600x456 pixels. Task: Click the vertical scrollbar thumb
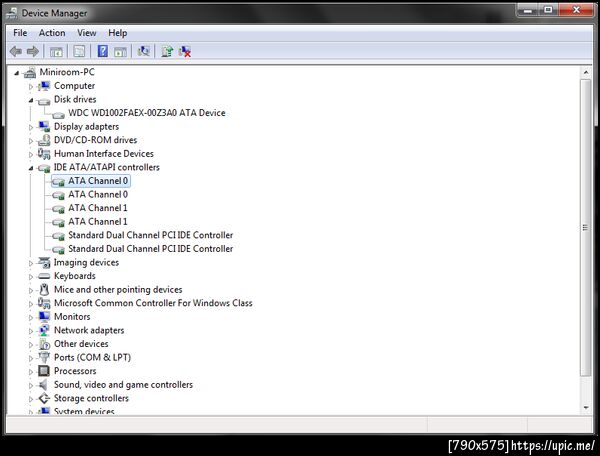pyautogui.click(x=586, y=228)
